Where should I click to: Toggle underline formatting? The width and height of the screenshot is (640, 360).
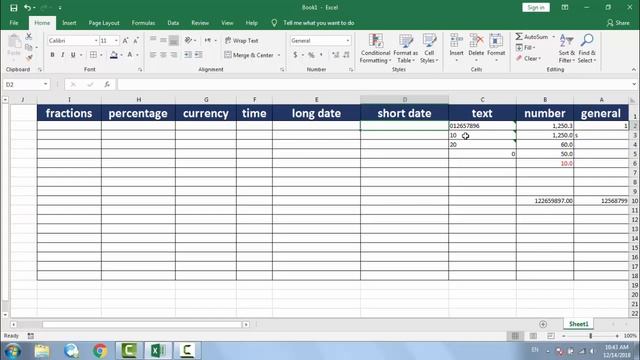pyautogui.click(x=73, y=55)
